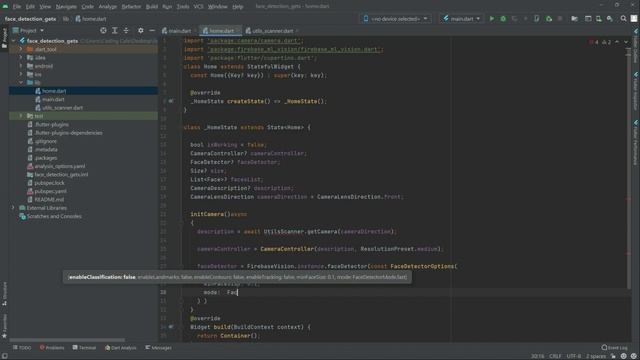The width and height of the screenshot is (640, 360).
Task: Collapse face_detection_getx project root
Action: coord(13,41)
